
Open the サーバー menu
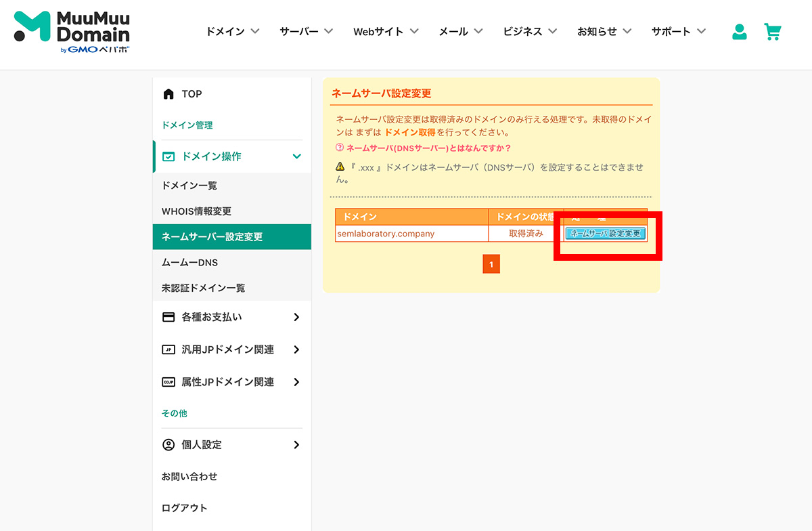click(x=300, y=31)
